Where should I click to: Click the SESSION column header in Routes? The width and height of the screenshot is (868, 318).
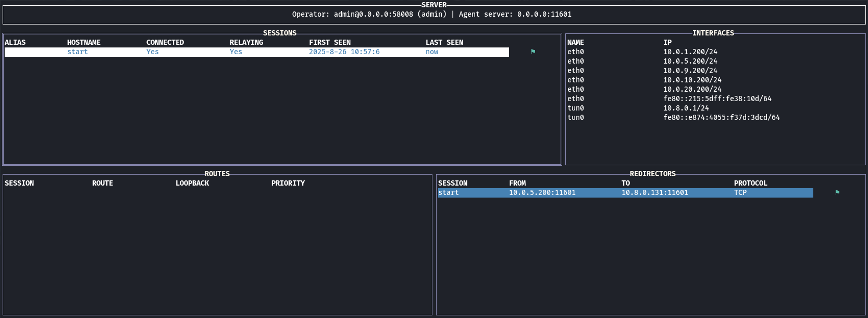(19, 184)
